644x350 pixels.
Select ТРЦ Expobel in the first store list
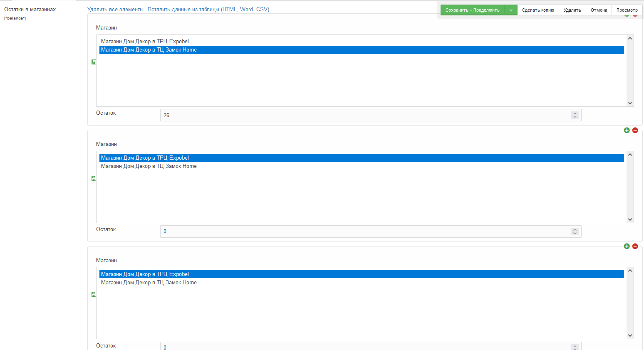click(x=362, y=42)
